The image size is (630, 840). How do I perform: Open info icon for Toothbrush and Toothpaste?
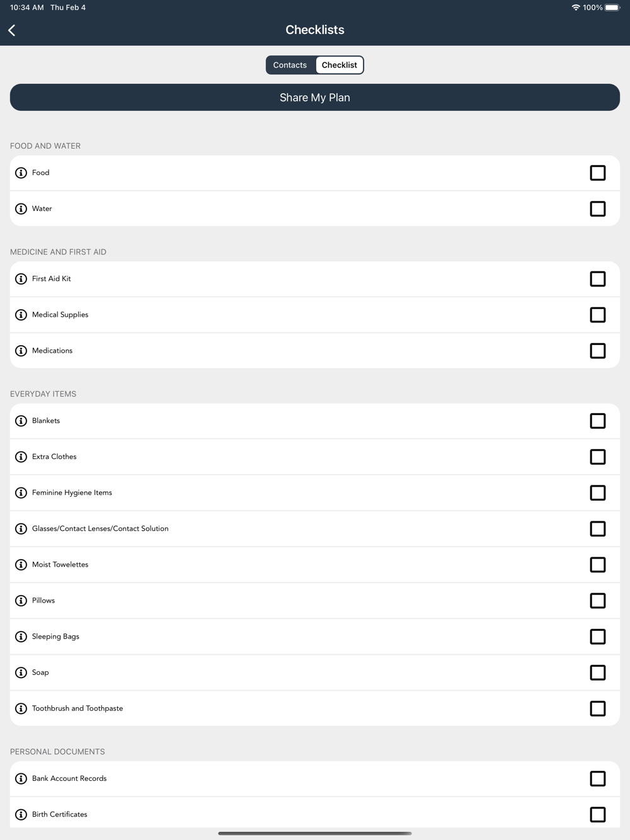click(21, 708)
